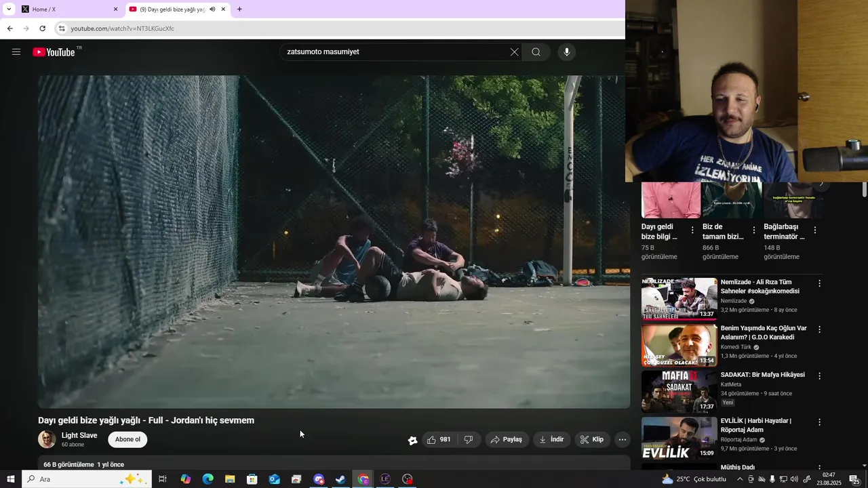The height and width of the screenshot is (488, 868).
Task: Start voice search with microphone icon
Action: point(567,52)
